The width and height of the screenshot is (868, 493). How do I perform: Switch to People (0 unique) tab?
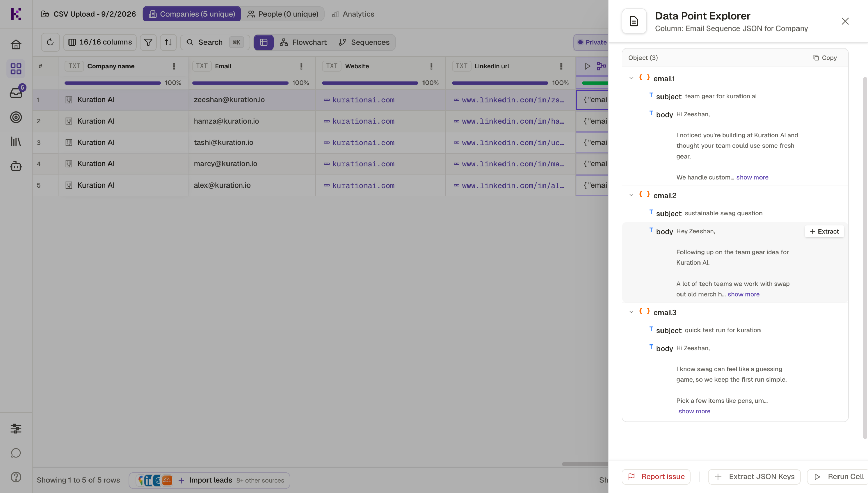pos(283,14)
